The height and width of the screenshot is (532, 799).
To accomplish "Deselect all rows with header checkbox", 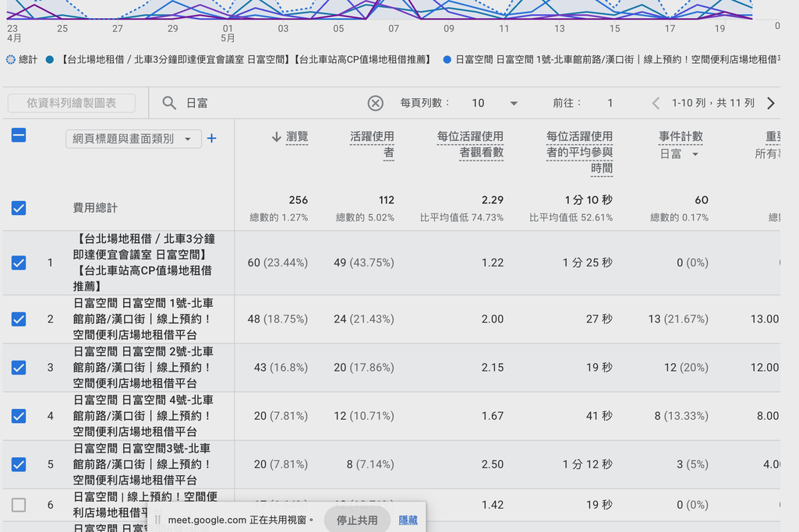I will (19, 136).
